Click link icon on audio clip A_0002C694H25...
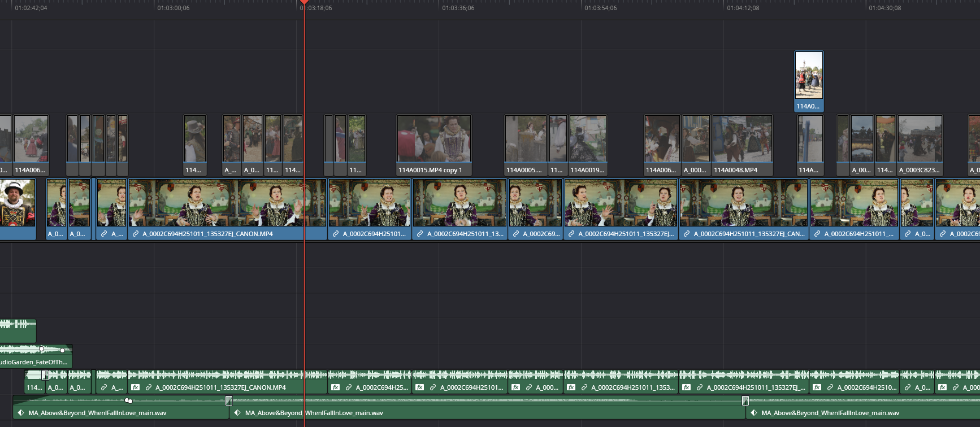The image size is (980, 427). click(349, 387)
